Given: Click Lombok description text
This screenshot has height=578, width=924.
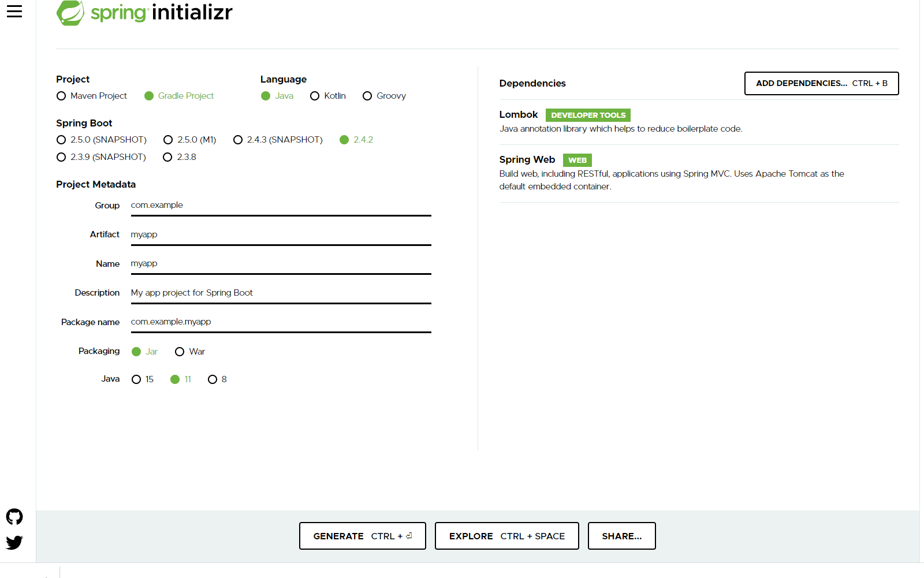Looking at the screenshot, I should point(621,129).
